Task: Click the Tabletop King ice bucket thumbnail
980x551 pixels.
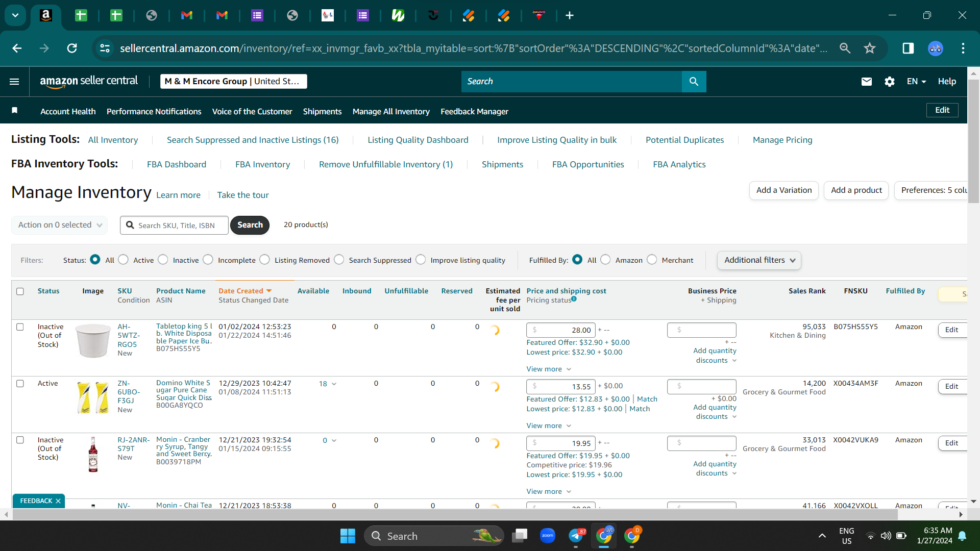Action: click(x=93, y=341)
